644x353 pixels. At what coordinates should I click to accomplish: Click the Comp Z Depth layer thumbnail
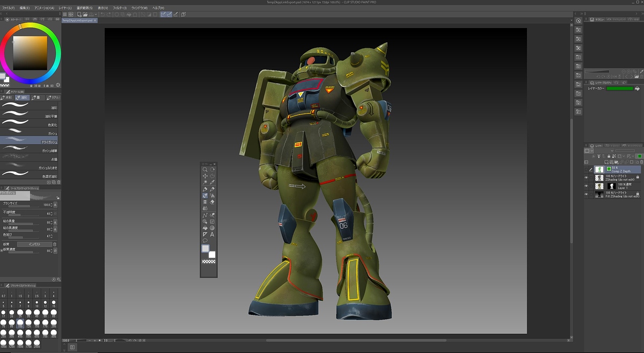600,169
